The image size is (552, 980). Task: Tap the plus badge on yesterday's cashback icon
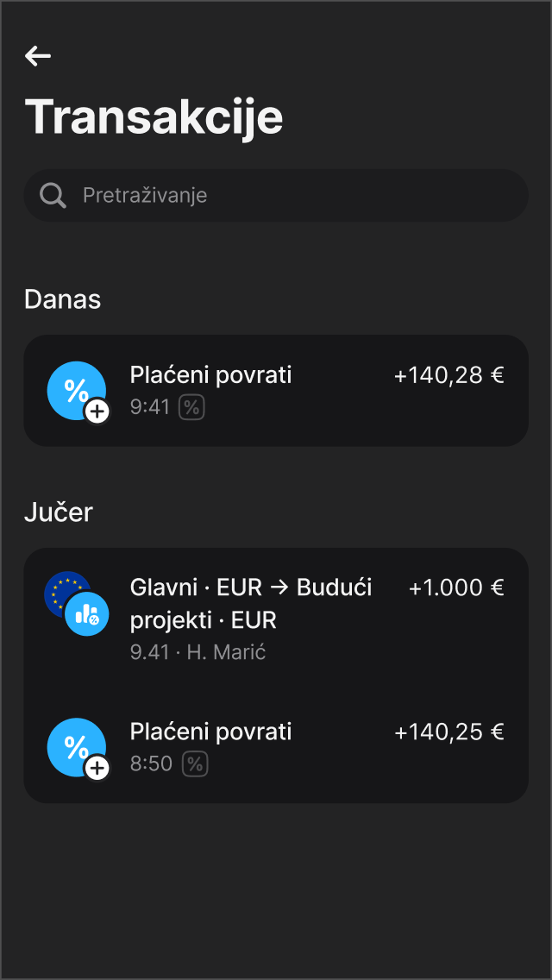[x=97, y=768]
